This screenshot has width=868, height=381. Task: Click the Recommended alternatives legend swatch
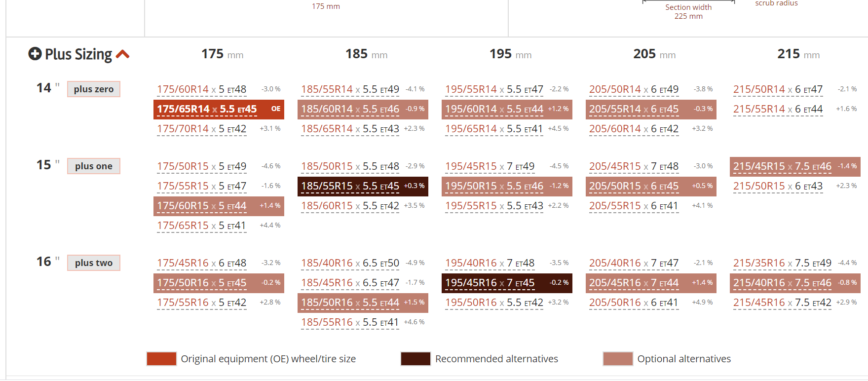click(x=415, y=359)
